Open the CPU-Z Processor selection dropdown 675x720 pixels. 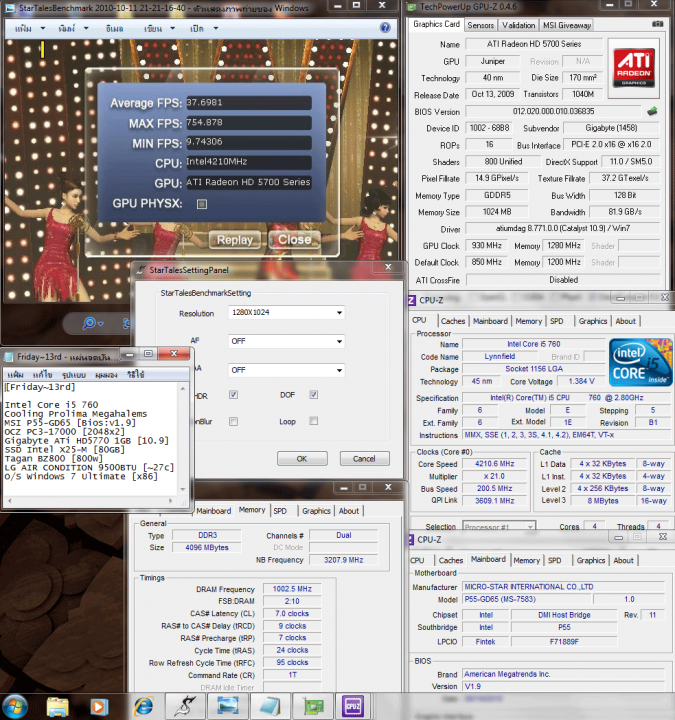click(499, 527)
